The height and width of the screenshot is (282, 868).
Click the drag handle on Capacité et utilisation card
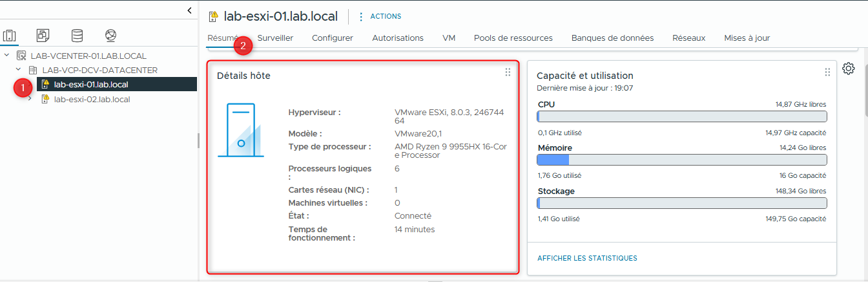coord(827,72)
